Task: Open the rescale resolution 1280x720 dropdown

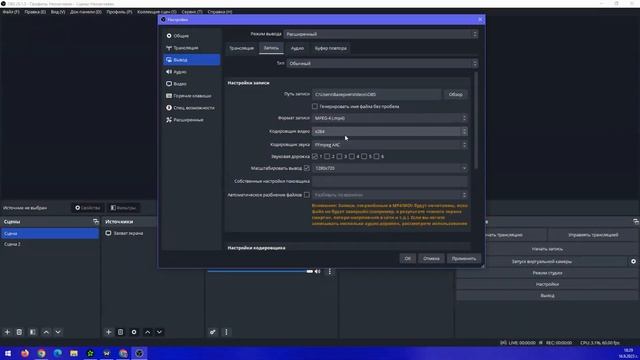Action: coord(390,168)
